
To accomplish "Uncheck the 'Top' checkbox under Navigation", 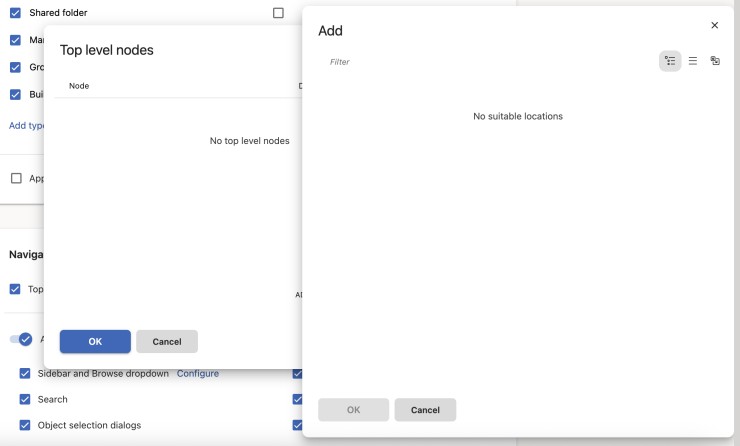I will (15, 289).
